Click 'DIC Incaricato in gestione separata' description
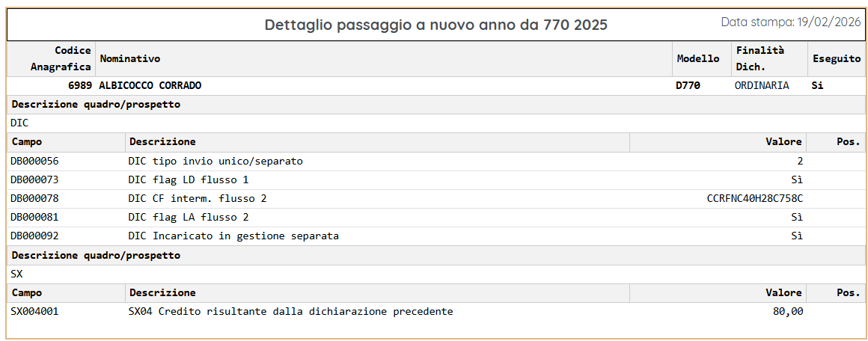 233,236
